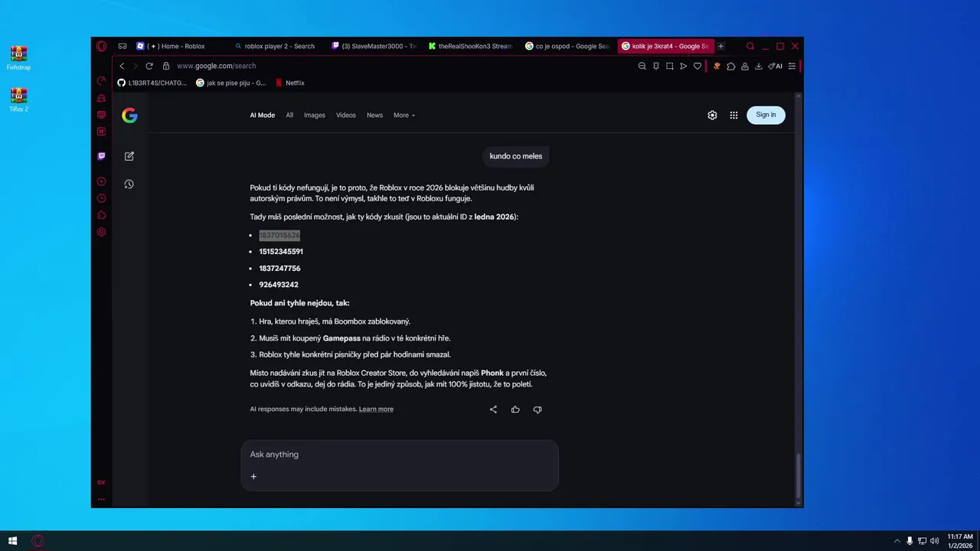Click the code 15152345591
This screenshot has height=551, width=980.
pos(281,252)
